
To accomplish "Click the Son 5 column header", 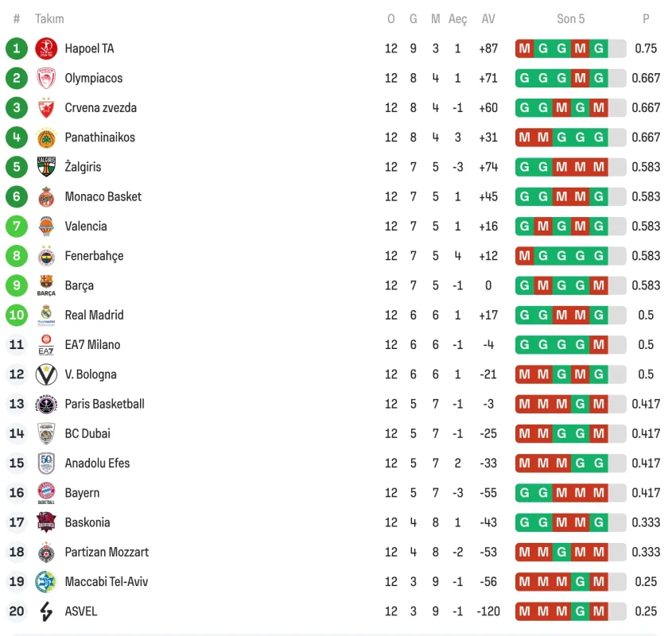I will [570, 19].
